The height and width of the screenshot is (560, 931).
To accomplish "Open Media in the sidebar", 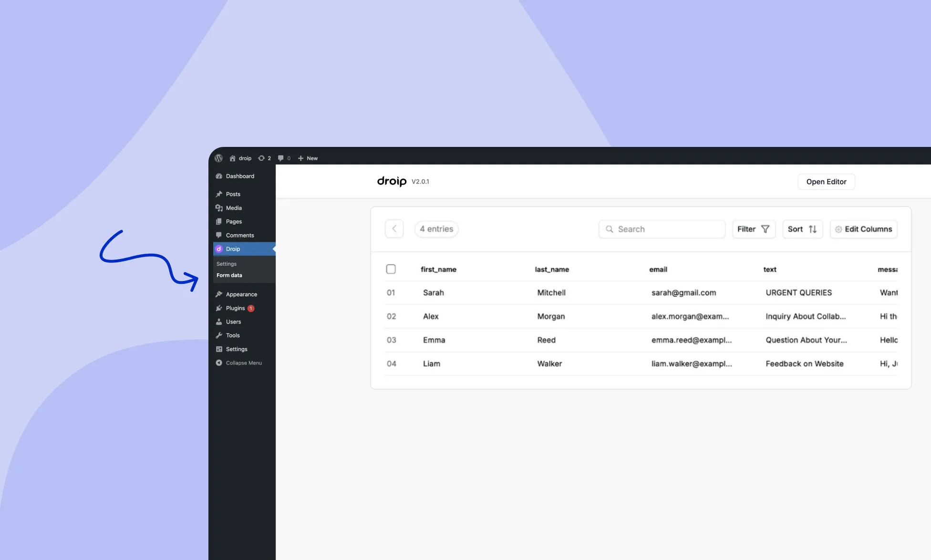I will point(244,208).
